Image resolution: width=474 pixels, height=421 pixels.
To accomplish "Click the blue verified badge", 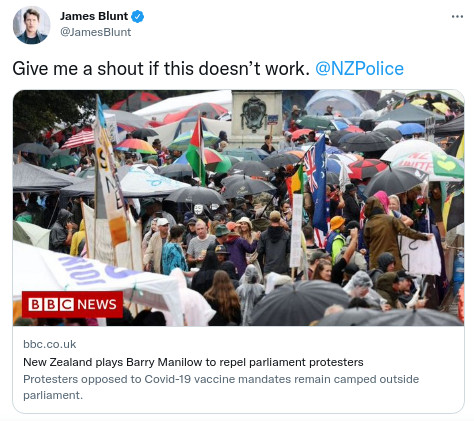I will pyautogui.click(x=137, y=16).
